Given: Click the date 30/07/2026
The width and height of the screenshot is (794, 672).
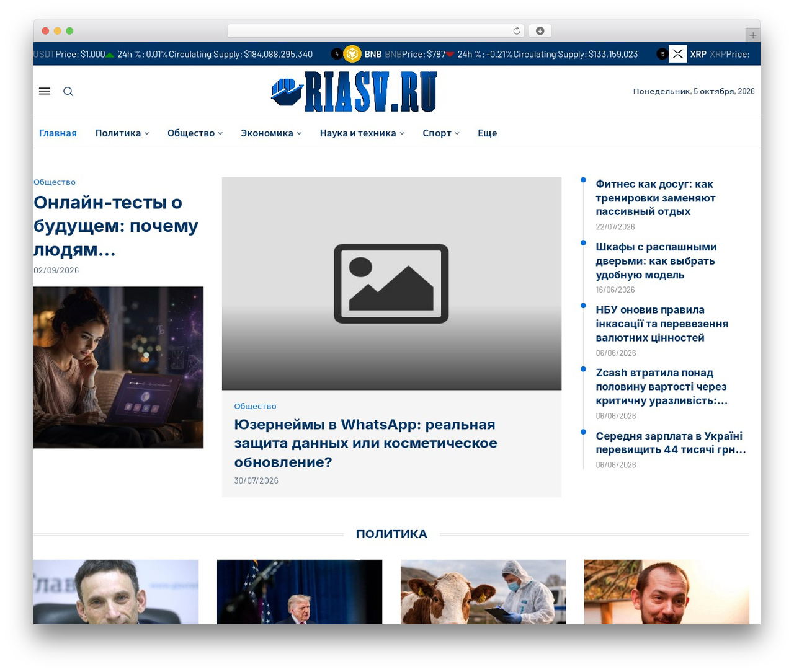Looking at the screenshot, I should click(x=256, y=481).
